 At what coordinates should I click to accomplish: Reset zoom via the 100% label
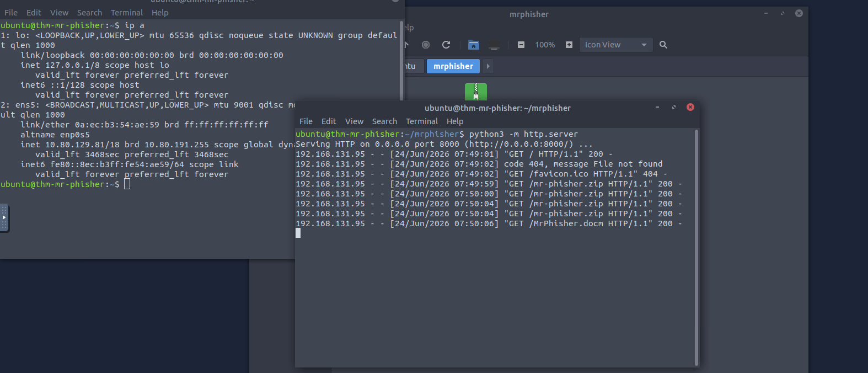pos(545,45)
